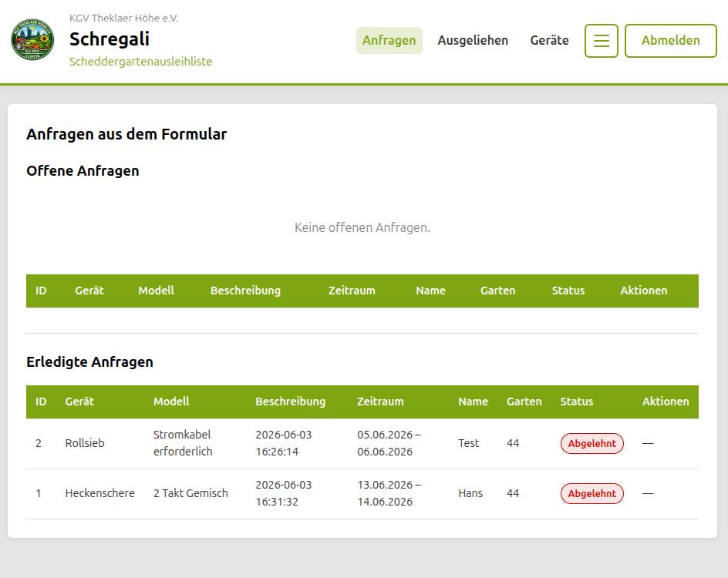
Task: Open the Anfragen tab
Action: pos(389,40)
